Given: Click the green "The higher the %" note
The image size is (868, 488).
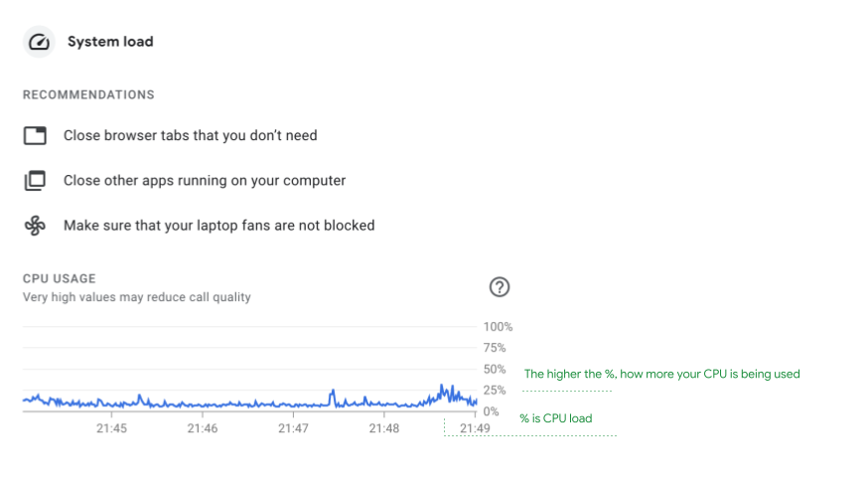Looking at the screenshot, I should (661, 375).
